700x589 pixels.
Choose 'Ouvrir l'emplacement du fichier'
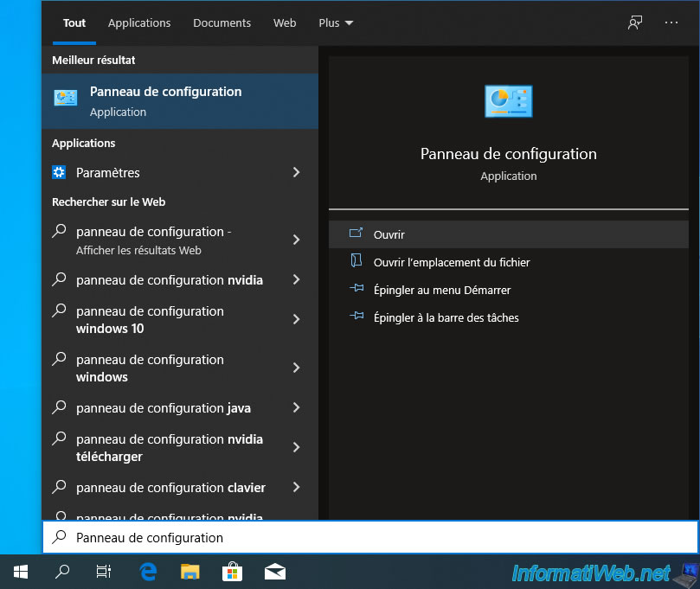[509, 262]
